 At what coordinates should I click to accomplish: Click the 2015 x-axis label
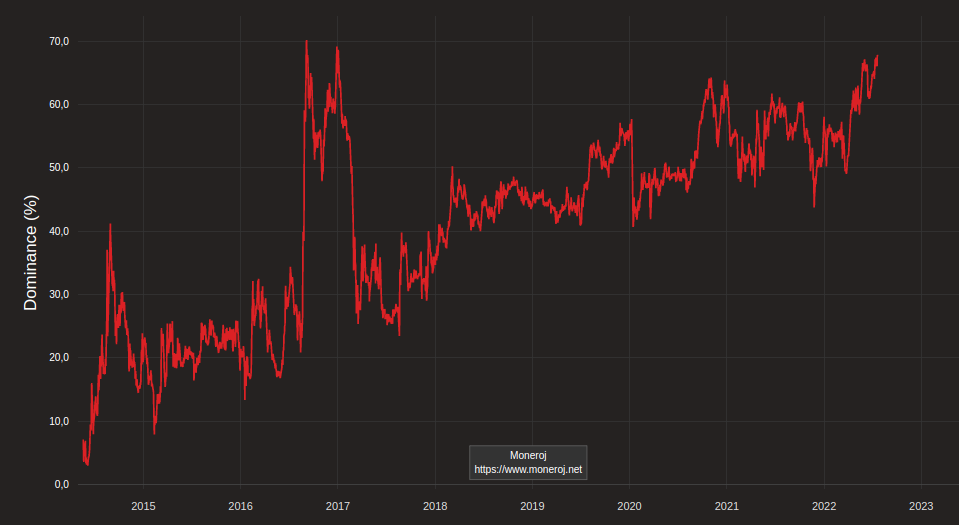coord(143,506)
